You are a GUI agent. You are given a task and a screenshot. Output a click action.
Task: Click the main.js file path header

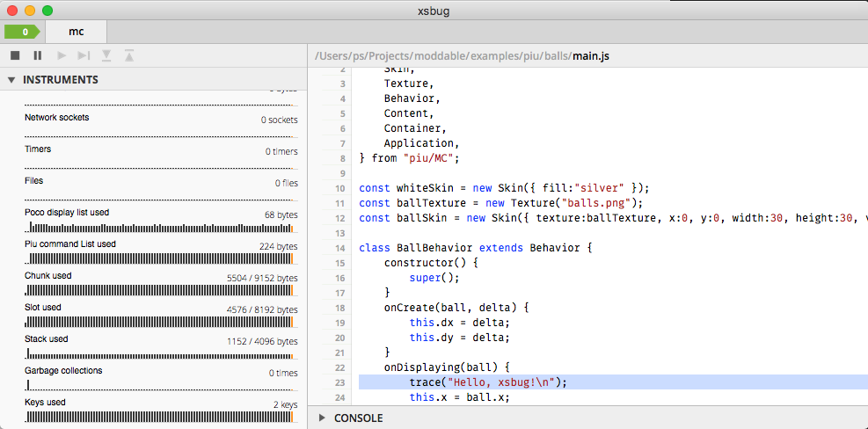click(x=462, y=56)
